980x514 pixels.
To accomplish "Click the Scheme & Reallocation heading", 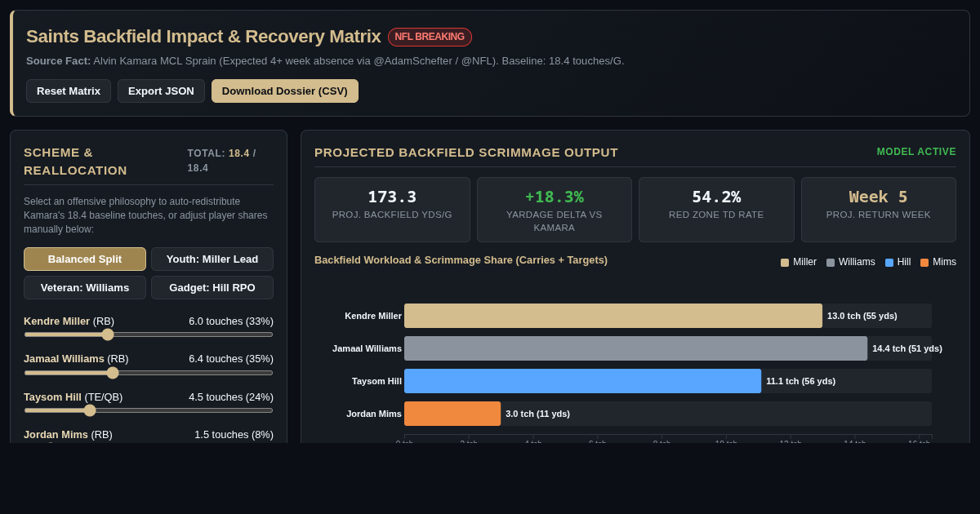I will pyautogui.click(x=76, y=161).
